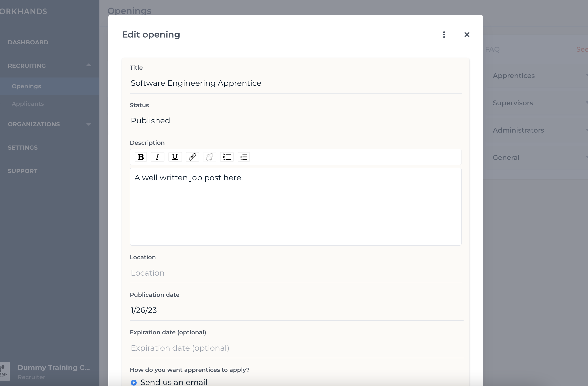Toggle bold formatting in the description editor
Screen dimensions: 588x386
[x=140, y=157]
